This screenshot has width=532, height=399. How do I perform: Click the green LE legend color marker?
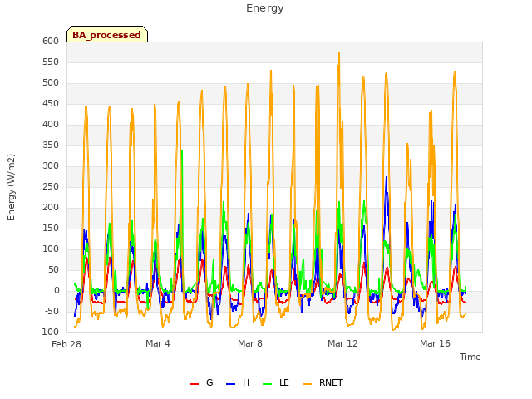[x=268, y=384]
